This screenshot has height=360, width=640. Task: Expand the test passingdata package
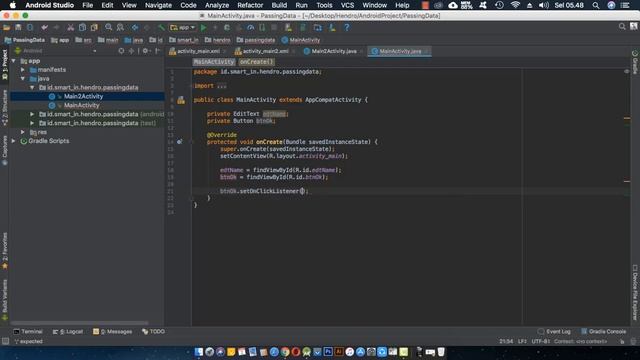(32, 123)
